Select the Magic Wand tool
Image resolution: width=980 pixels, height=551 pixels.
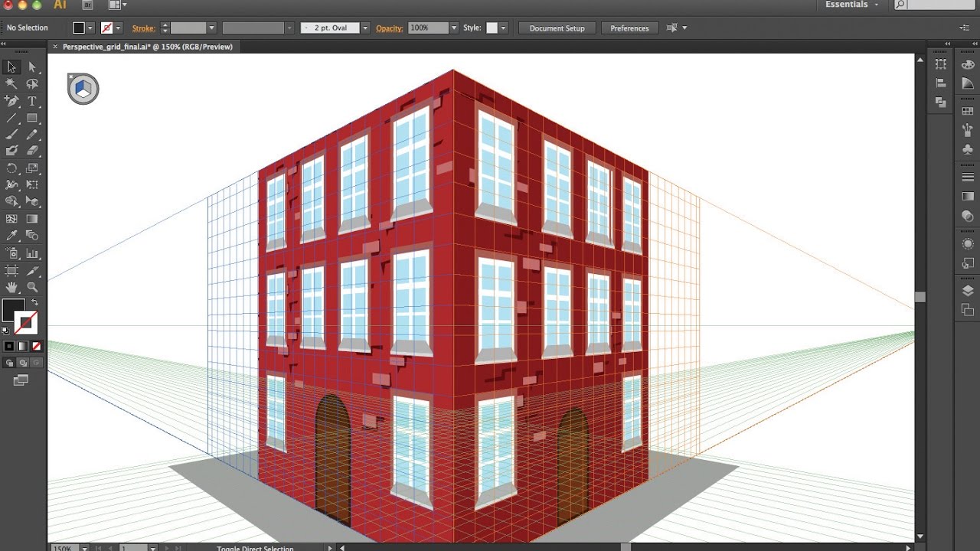[x=11, y=84]
